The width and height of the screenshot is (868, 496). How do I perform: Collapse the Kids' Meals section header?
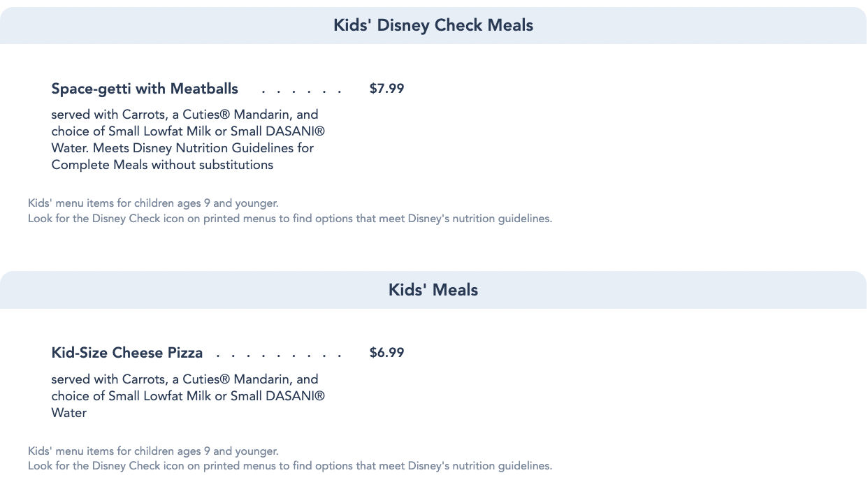(x=433, y=290)
